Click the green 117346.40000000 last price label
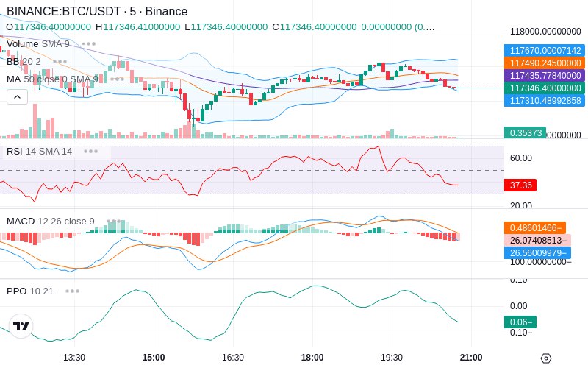588x368 pixels. point(545,88)
